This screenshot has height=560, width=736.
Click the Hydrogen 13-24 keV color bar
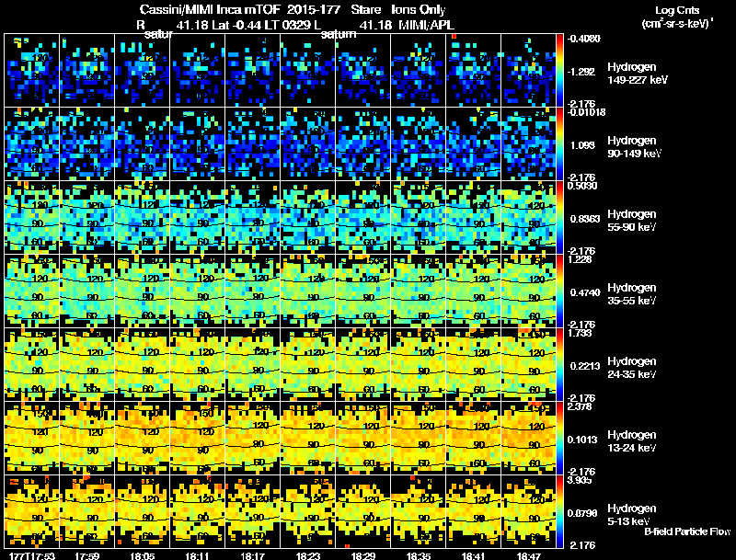[559, 439]
